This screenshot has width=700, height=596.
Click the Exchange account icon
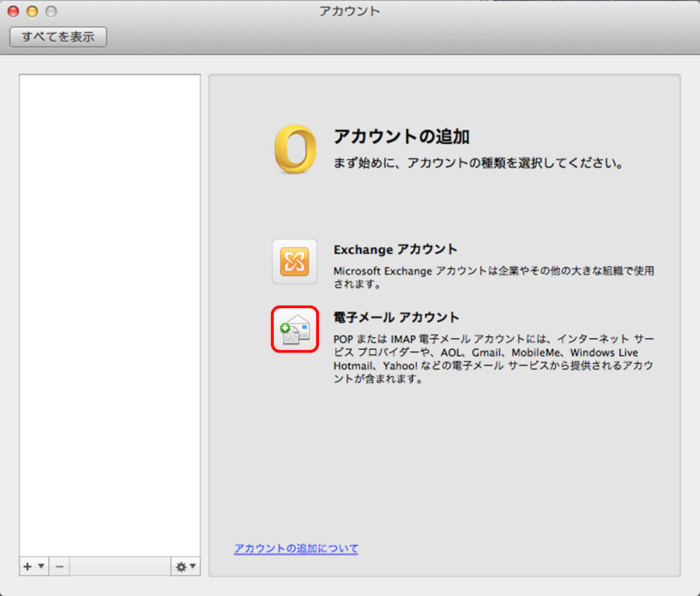tap(294, 261)
